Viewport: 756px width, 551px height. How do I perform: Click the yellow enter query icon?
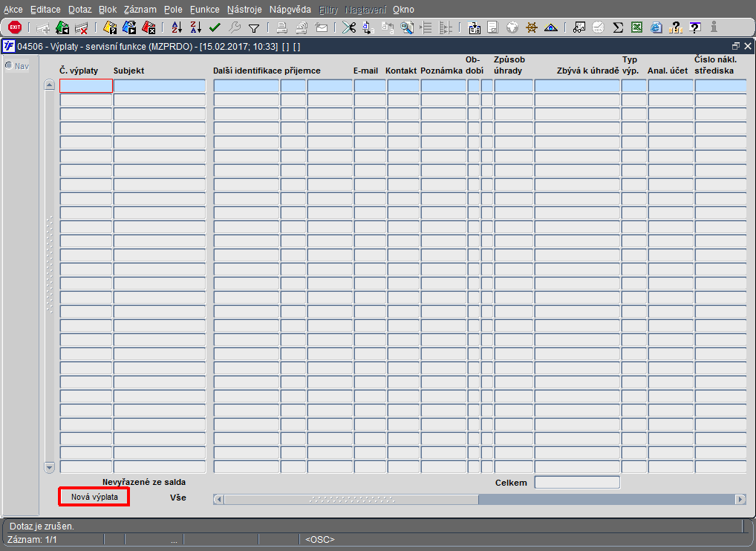[110, 28]
